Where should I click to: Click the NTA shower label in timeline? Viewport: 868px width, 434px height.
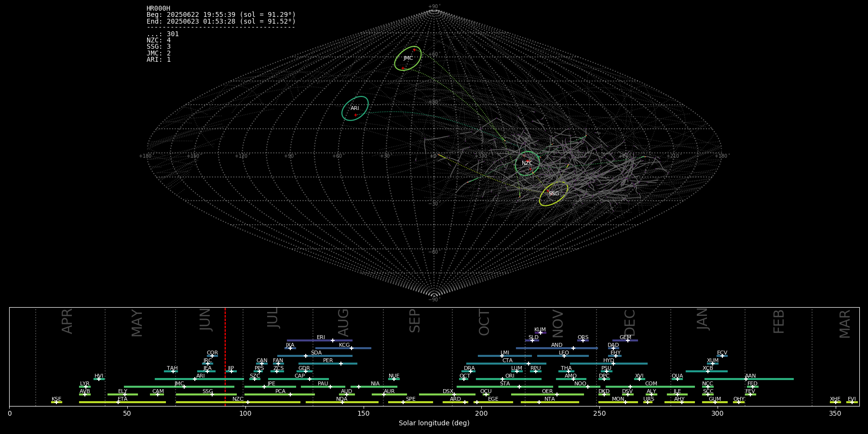[549, 399]
